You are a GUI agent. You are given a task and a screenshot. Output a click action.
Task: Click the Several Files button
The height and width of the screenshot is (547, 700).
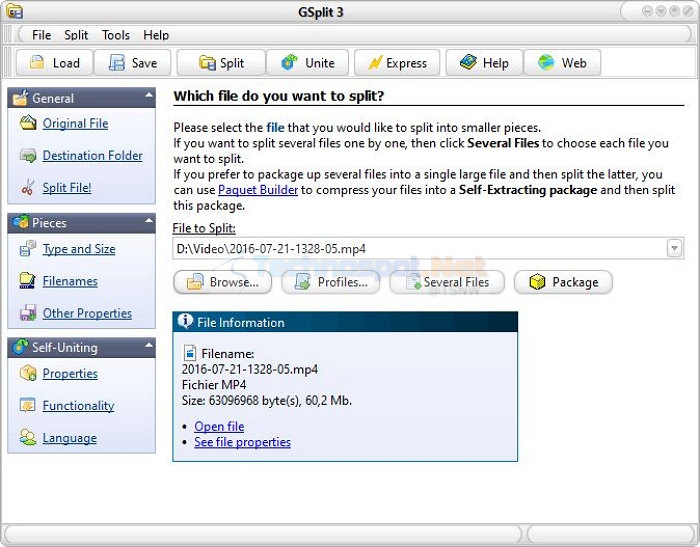pyautogui.click(x=447, y=282)
